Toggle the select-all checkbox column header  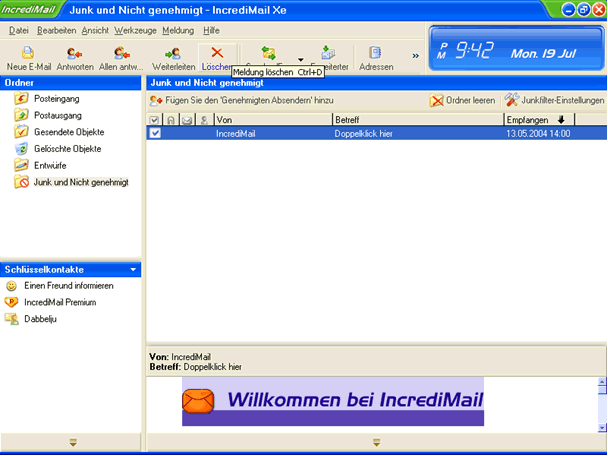point(154,120)
